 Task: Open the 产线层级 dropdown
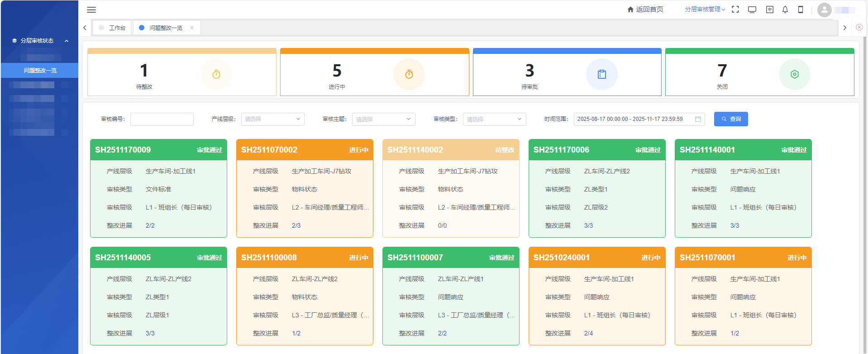(x=272, y=119)
